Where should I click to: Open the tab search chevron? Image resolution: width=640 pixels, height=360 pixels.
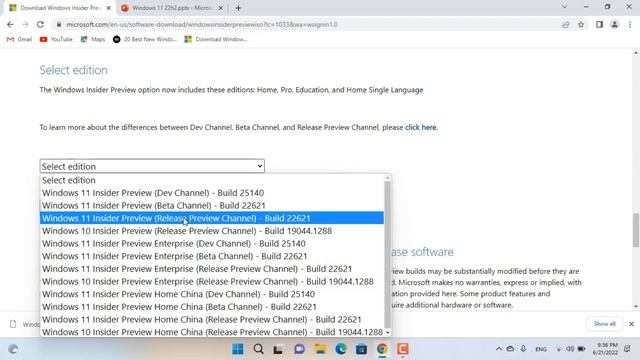pos(564,7)
